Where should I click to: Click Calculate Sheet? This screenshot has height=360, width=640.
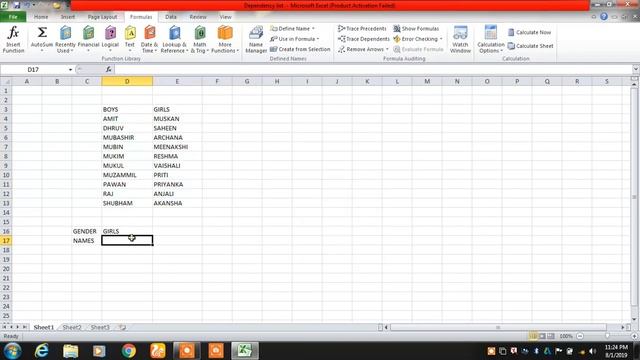531,46
